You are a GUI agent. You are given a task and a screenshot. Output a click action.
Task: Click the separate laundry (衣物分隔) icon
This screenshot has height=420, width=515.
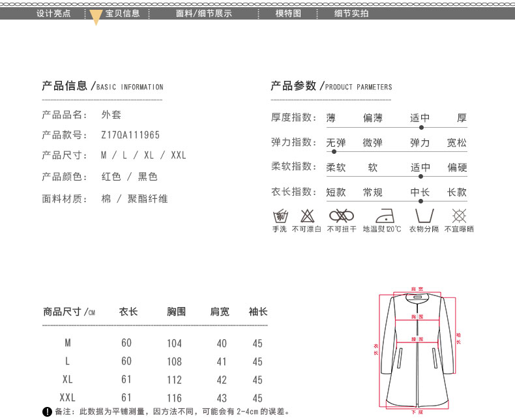pyautogui.click(x=424, y=216)
